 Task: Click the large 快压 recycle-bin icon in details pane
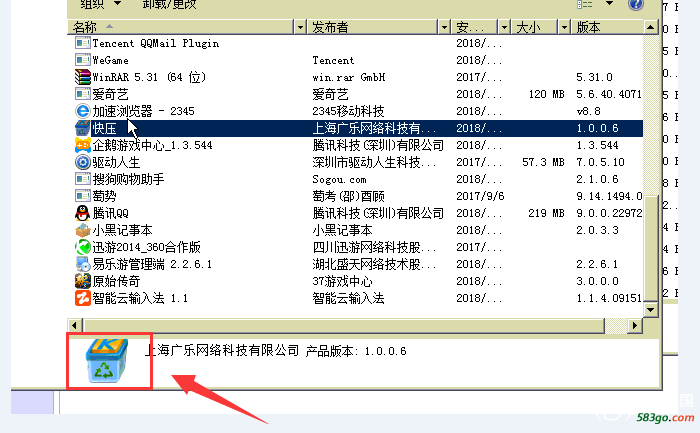(x=107, y=361)
